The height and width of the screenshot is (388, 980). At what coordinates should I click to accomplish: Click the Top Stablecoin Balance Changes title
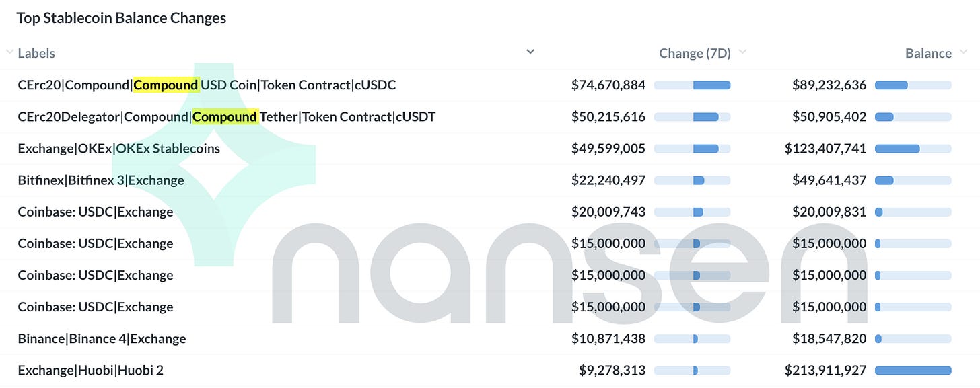121,18
